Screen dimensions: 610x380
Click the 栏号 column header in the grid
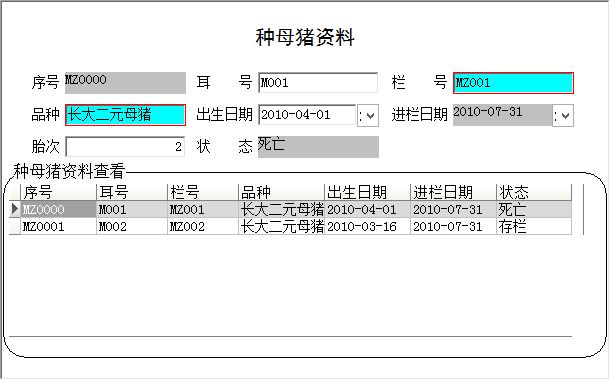203,192
